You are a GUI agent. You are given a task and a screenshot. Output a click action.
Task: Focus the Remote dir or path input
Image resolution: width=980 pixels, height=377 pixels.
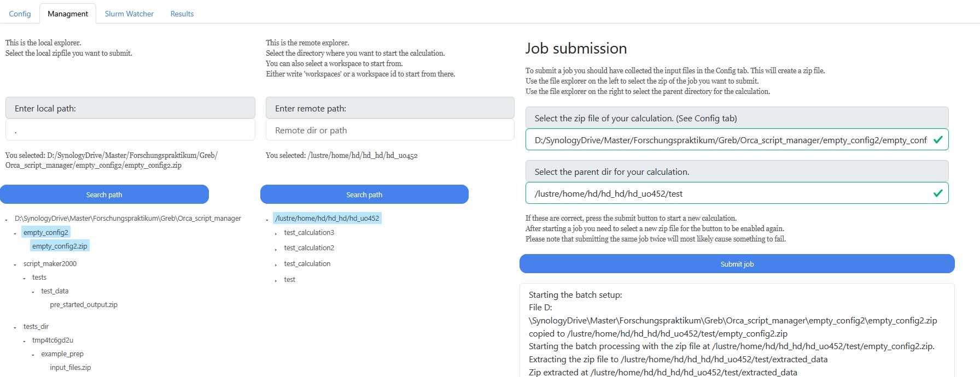pyautogui.click(x=390, y=130)
